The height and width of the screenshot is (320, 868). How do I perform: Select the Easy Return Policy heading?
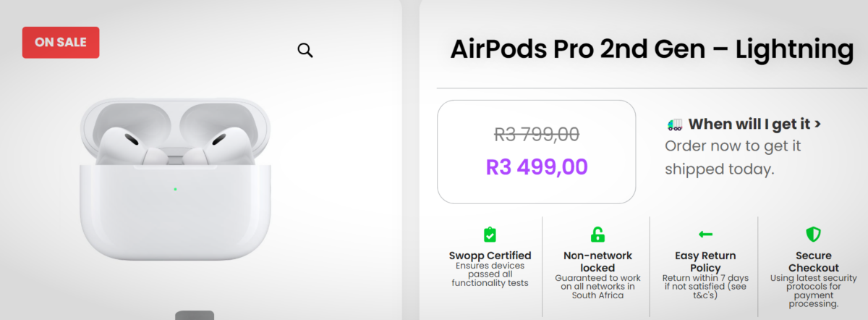click(x=705, y=261)
